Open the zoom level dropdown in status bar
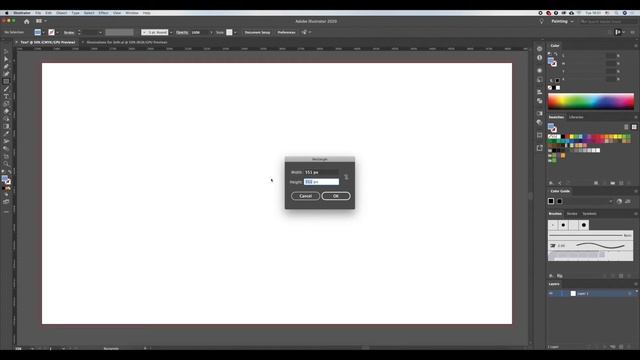The image size is (640, 360). [32, 349]
